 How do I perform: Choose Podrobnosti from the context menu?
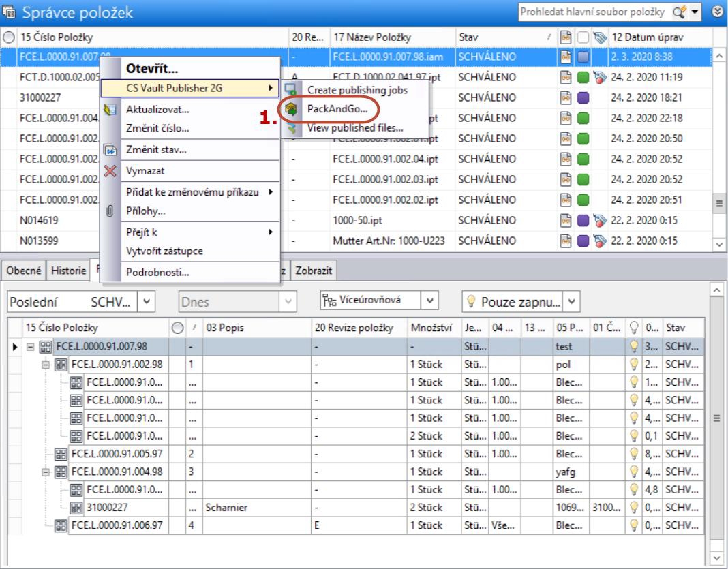pyautogui.click(x=157, y=273)
